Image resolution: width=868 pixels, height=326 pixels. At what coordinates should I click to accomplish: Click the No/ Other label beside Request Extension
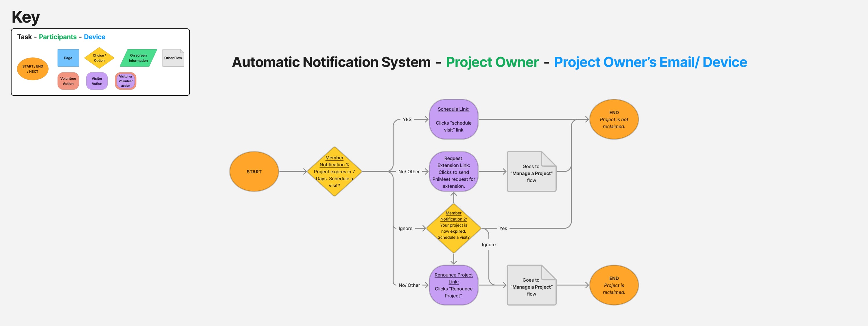pos(409,172)
